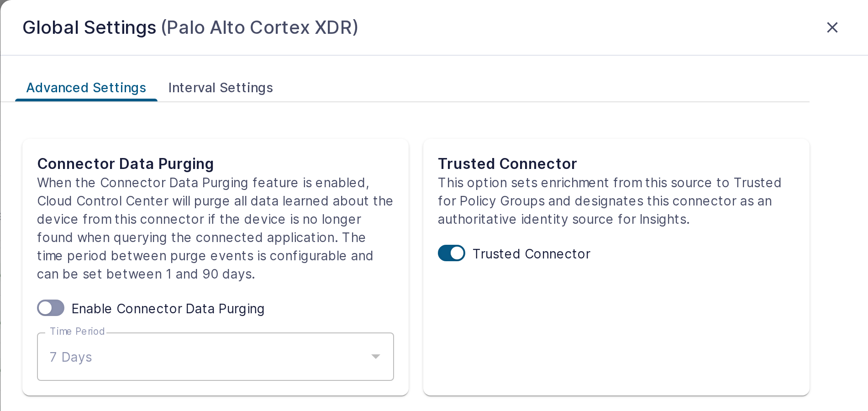This screenshot has width=868, height=411.
Task: Close the Global Settings dialog
Action: (x=832, y=27)
